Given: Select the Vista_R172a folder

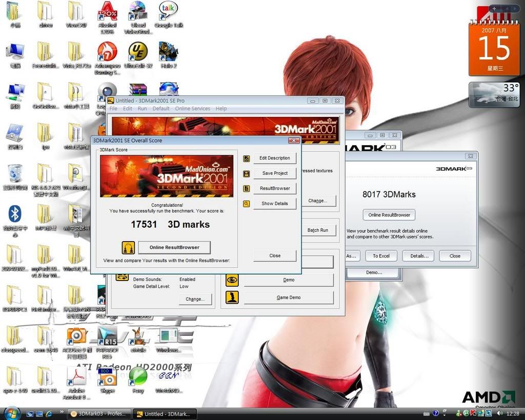Looking at the screenshot, I should tap(77, 55).
